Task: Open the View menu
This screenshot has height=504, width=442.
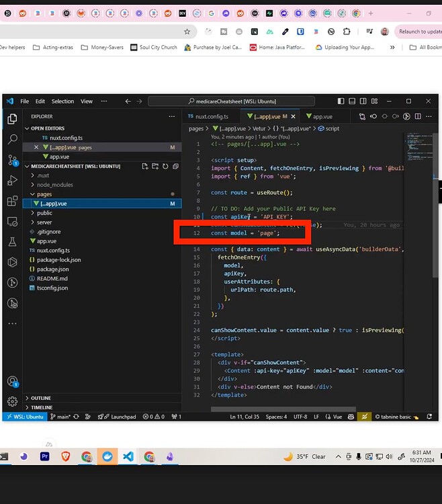Action: click(x=87, y=101)
